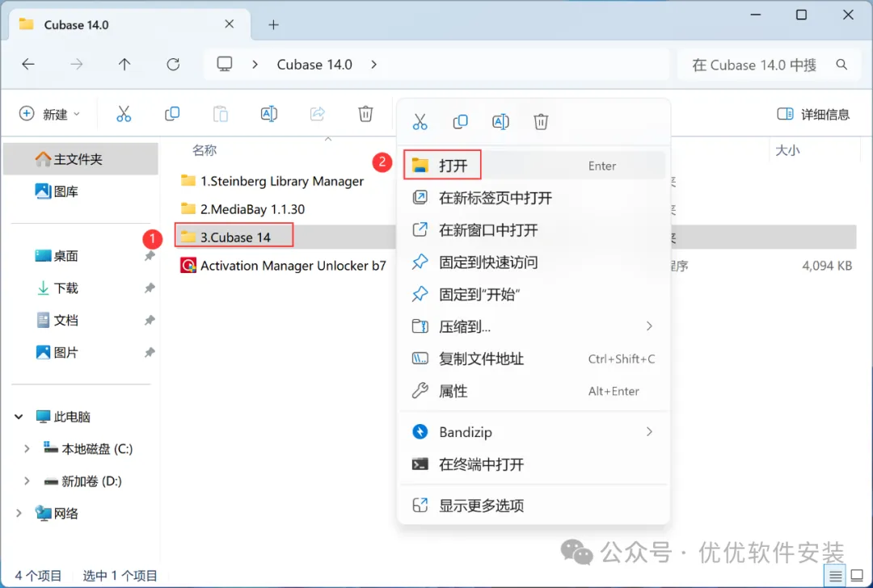Close the Cubase 14.0 tab

tap(229, 24)
